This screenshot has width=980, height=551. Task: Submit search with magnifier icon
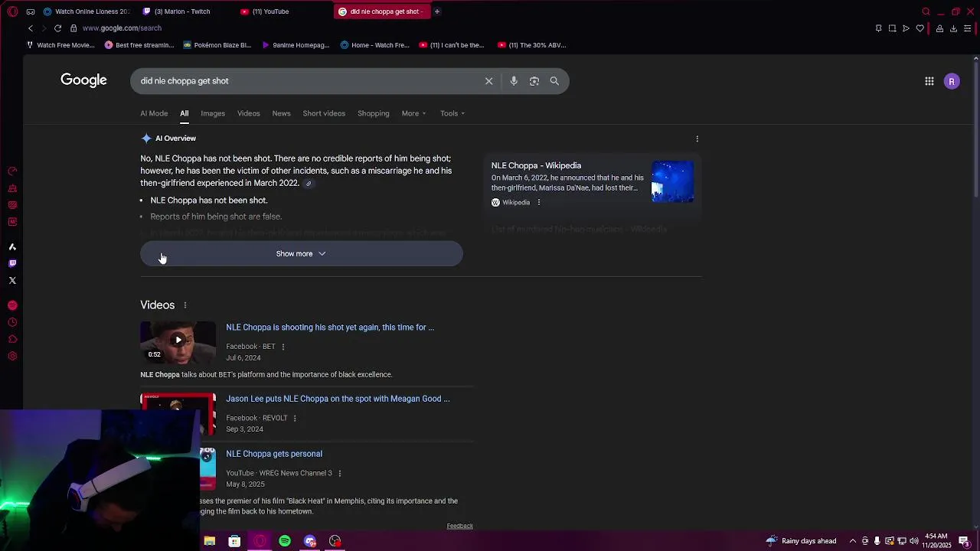(x=554, y=81)
